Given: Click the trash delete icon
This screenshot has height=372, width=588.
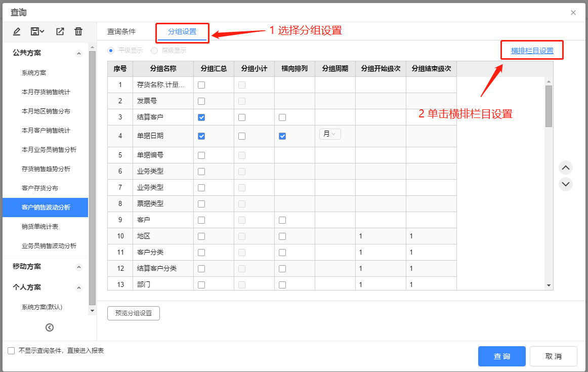Looking at the screenshot, I should point(78,31).
